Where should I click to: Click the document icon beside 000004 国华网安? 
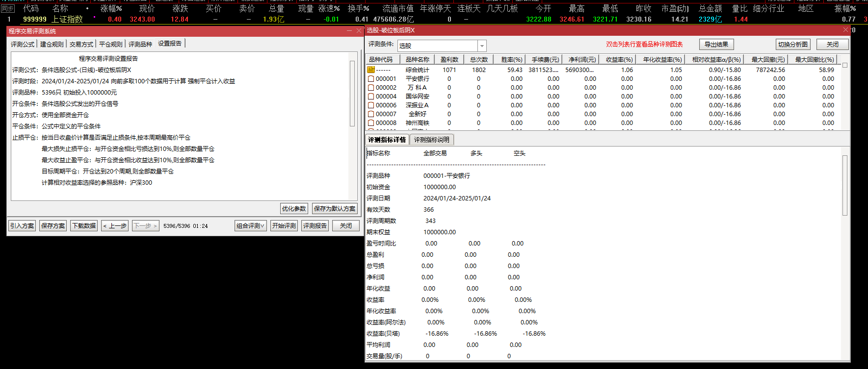(371, 96)
